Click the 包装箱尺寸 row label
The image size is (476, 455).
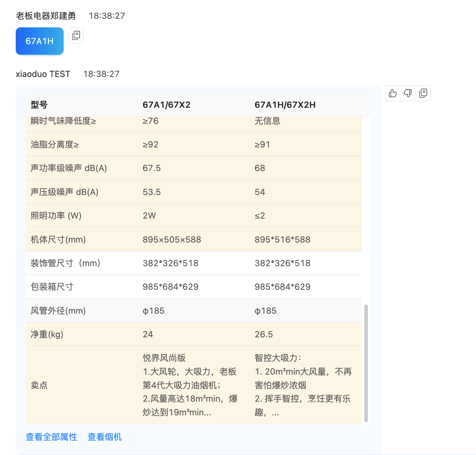tap(52, 287)
